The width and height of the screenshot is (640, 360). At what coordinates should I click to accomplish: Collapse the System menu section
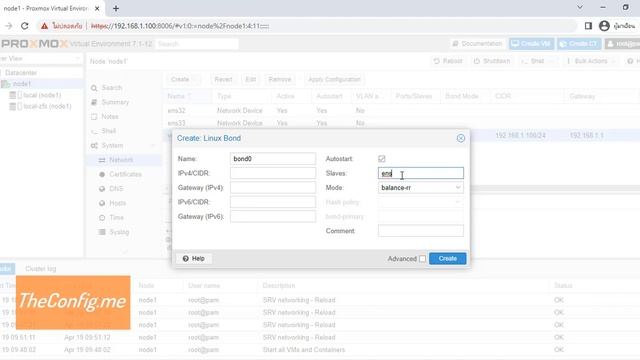pos(153,146)
